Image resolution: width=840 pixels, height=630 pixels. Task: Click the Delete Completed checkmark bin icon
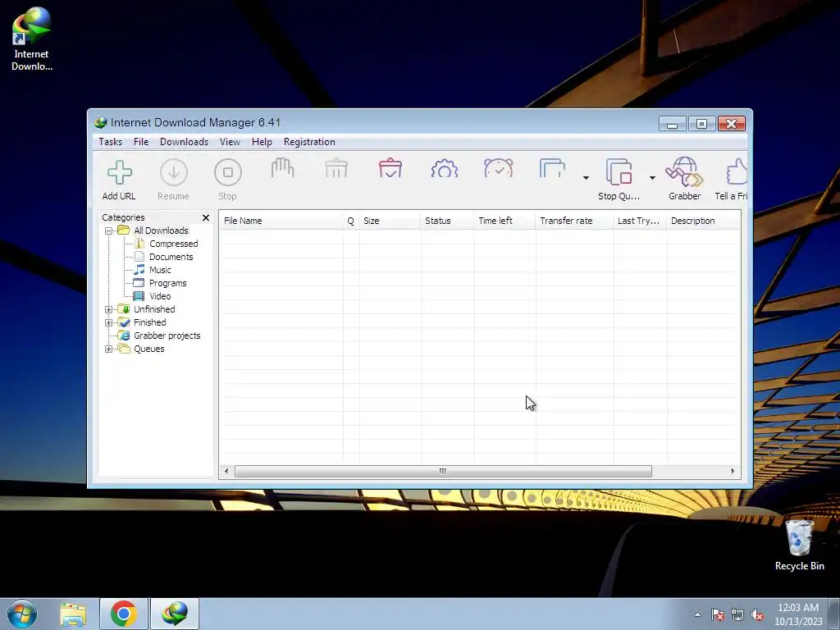click(x=390, y=169)
